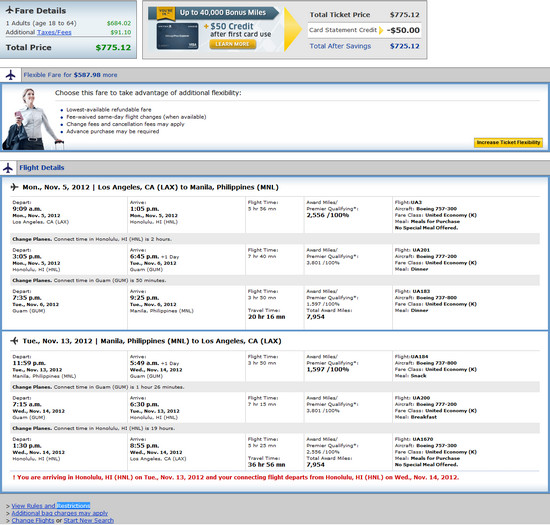Click the yellow arrow in the Card Statement Credit row
This screenshot has height=525, width=550.
pyautogui.click(x=381, y=30)
